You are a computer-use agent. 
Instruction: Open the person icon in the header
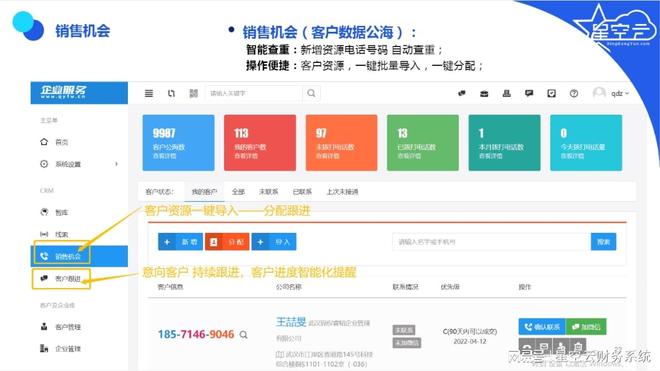506,93
